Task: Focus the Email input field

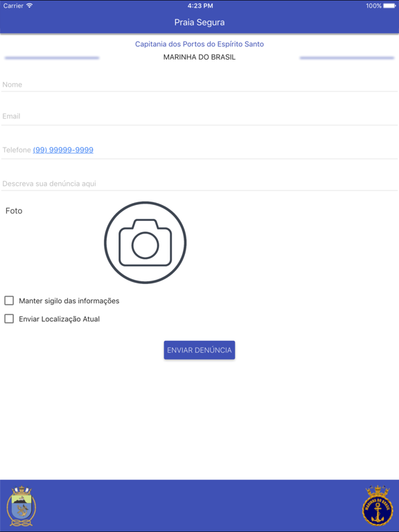Action: pyautogui.click(x=199, y=116)
